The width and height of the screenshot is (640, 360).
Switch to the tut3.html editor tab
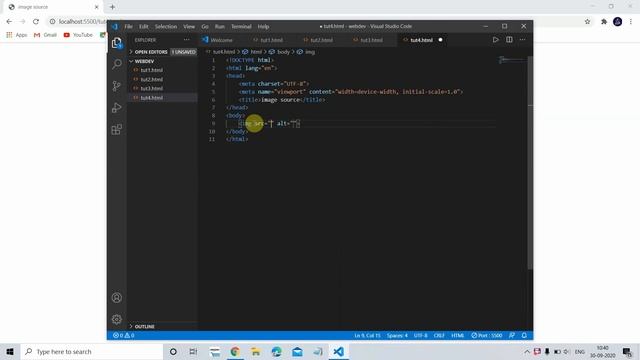pos(371,40)
